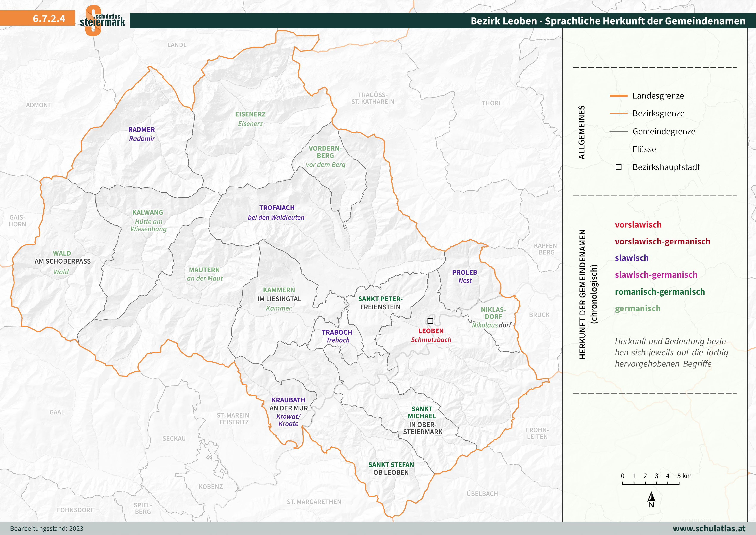Click the Bezirksgrenze line sample in legend
The height and width of the screenshot is (535, 756).
pos(618,114)
